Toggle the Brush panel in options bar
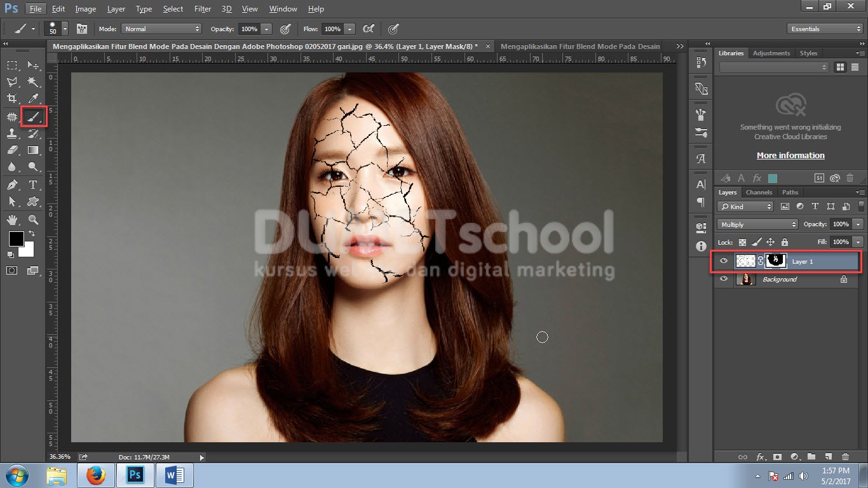868x488 pixels. [x=82, y=29]
